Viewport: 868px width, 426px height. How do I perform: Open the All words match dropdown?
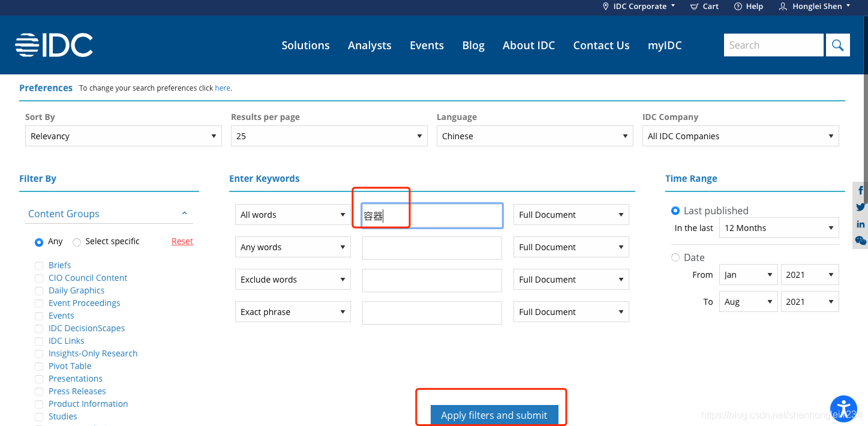293,215
